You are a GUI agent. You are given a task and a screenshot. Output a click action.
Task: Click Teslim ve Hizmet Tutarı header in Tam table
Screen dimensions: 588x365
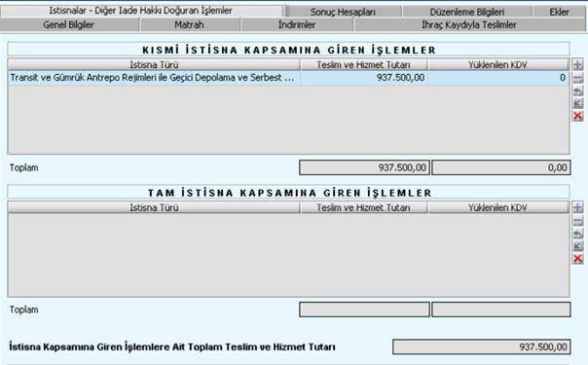tap(363, 207)
